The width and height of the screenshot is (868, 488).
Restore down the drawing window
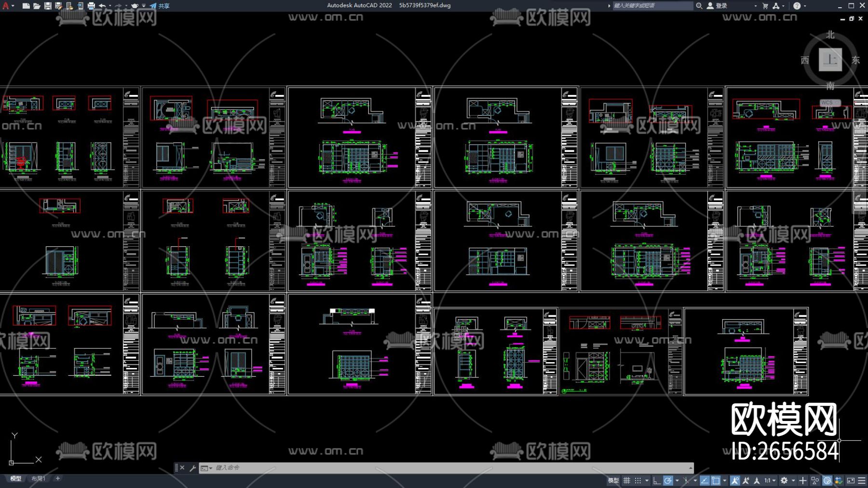click(852, 18)
